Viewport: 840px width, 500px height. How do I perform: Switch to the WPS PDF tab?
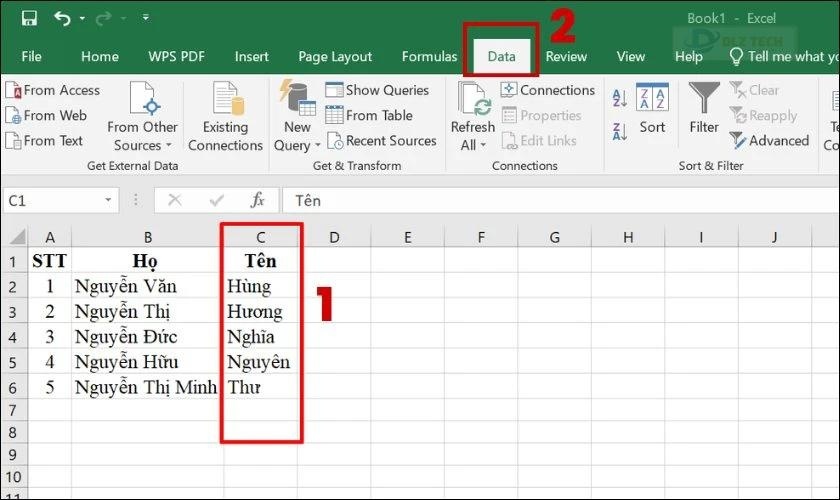click(x=176, y=56)
